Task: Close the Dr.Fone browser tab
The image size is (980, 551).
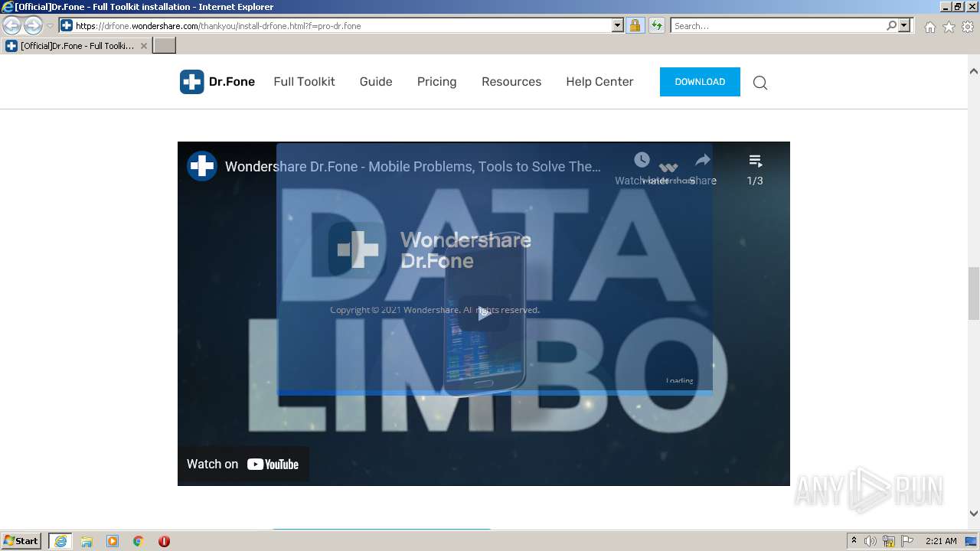Action: pyautogui.click(x=143, y=46)
